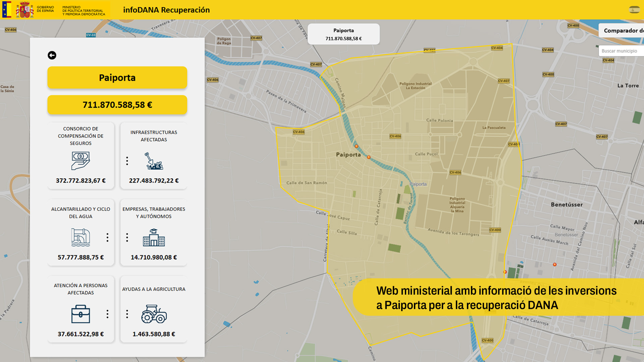Viewport: 644px width, 362px height.
Task: Click the Spanish government coat of arms logo
Action: click(x=24, y=9)
